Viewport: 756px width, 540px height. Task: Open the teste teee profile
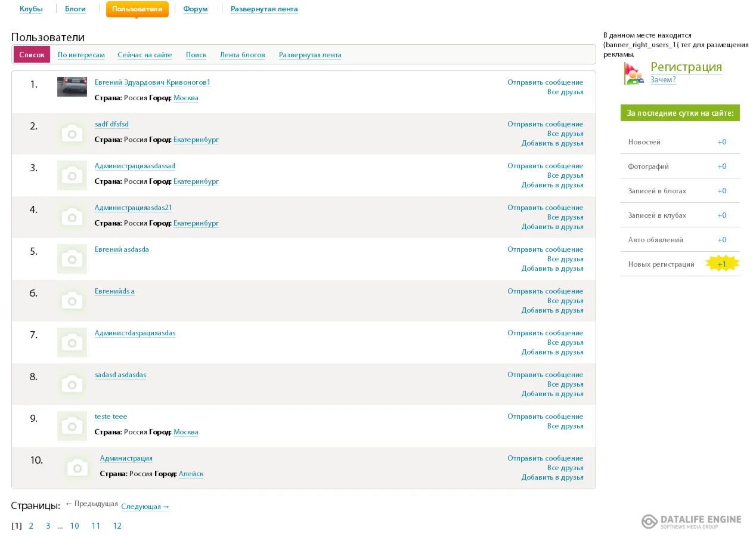pyautogui.click(x=111, y=416)
